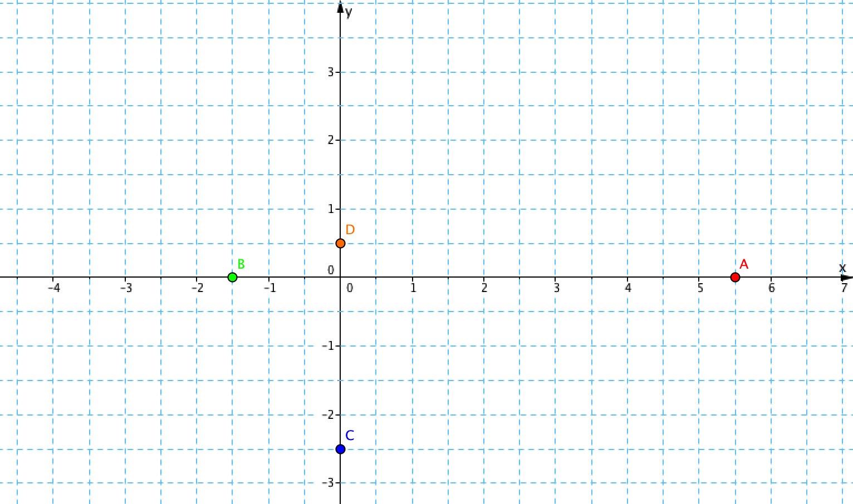This screenshot has height=504, width=853.
Task: Click tick label -3 on y-axis
Action: [x=329, y=483]
